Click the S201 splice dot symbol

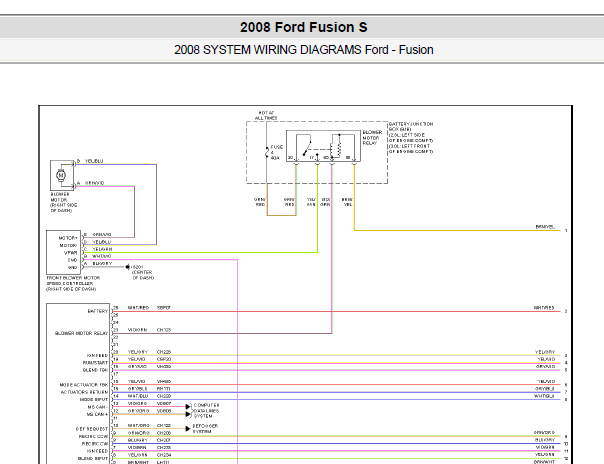tap(128, 267)
